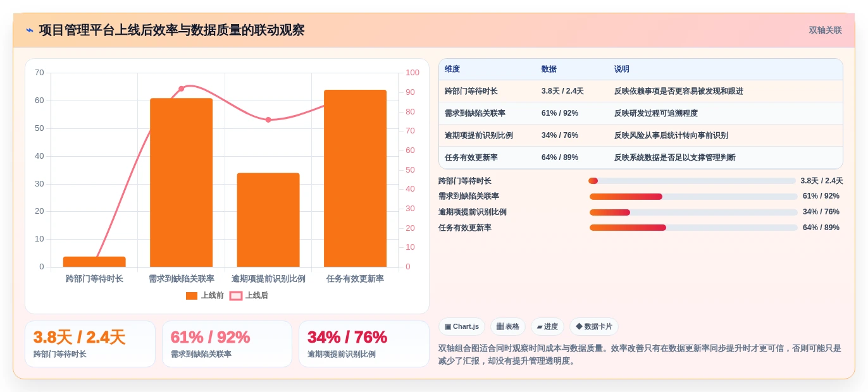868x392 pixels.
Task: Click description 反映研发过程可追溯程度
Action: click(656, 113)
